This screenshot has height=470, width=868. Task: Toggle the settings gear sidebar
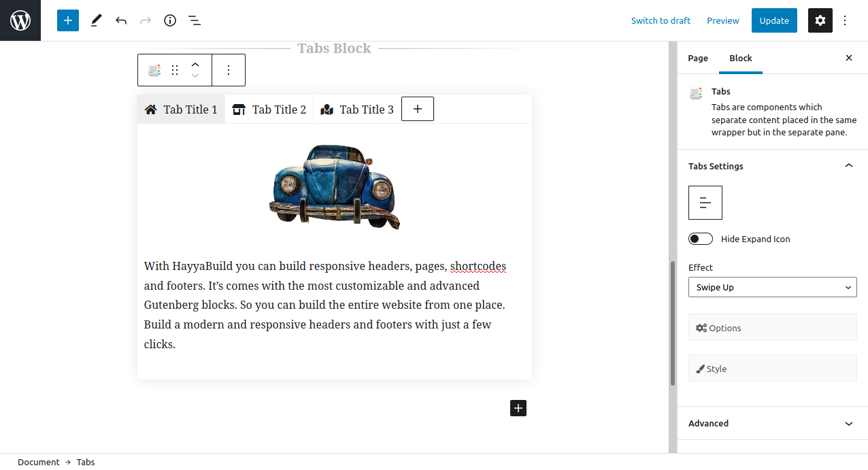820,20
